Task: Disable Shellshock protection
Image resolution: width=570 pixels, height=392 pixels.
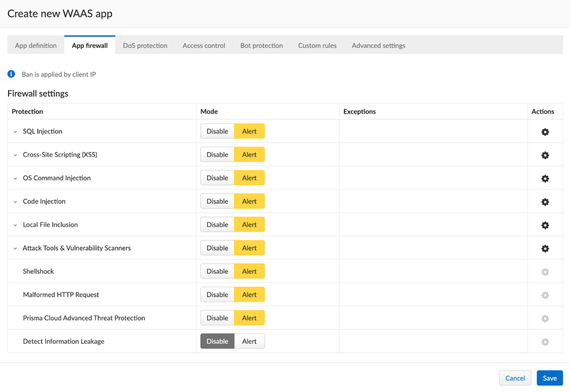Action: [x=217, y=271]
